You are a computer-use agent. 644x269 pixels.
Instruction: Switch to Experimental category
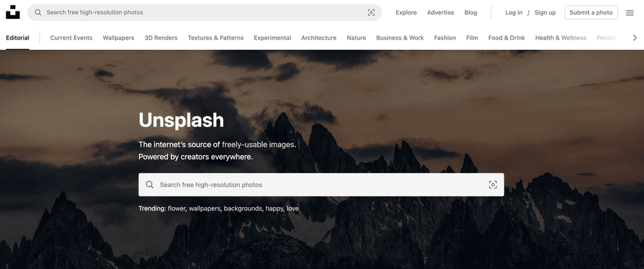272,38
